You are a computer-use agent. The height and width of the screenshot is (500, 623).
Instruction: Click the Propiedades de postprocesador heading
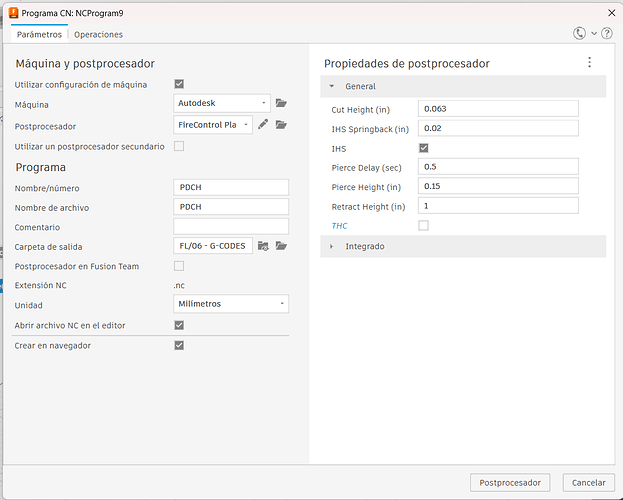click(x=406, y=64)
